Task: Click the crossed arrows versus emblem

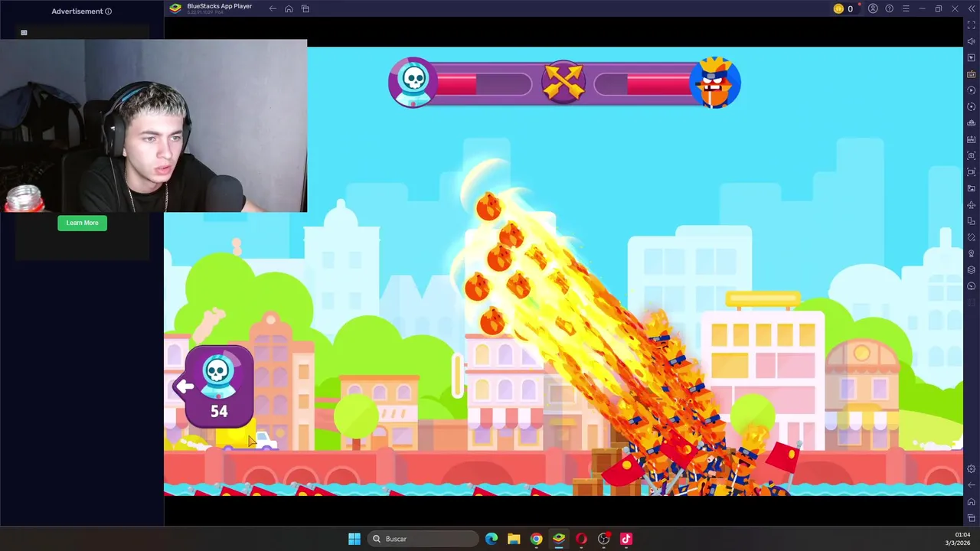Action: (x=563, y=82)
